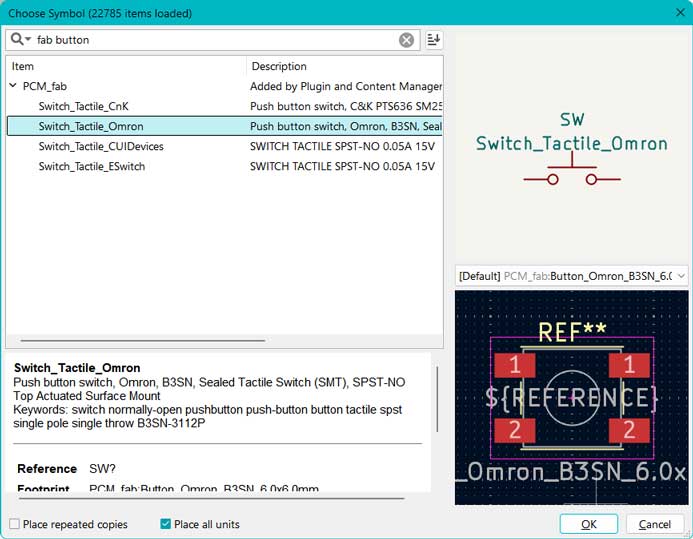Screen dimensions: 693x539
Task: Click the ESwitch 'SWITCH TACTILE SPST-NO' description
Action: (343, 167)
